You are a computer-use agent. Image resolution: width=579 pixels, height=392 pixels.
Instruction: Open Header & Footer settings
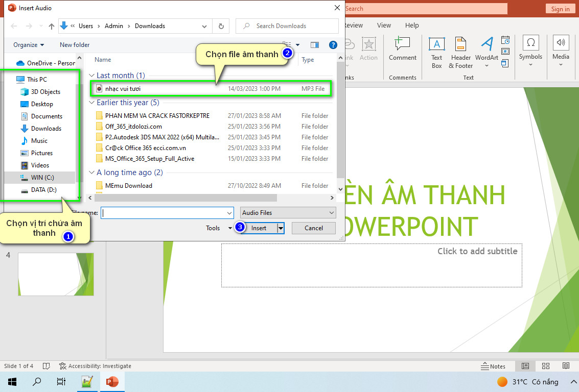tap(461, 53)
